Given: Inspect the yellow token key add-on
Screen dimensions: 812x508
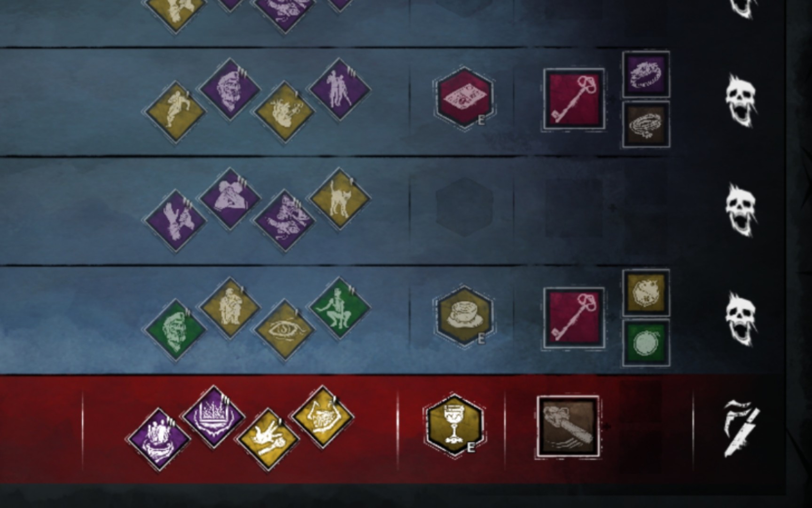Looking at the screenshot, I should pos(646,293).
